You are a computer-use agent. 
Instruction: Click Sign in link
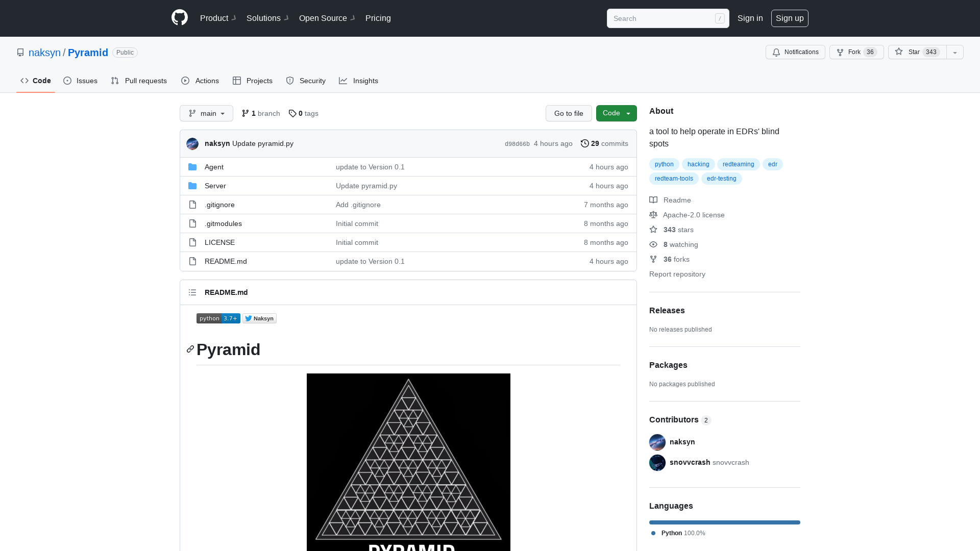(750, 18)
